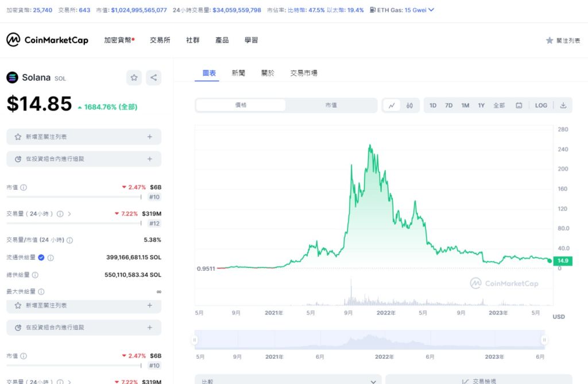The height and width of the screenshot is (384, 588).
Task: Open the share button next to Solana
Action: 154,78
